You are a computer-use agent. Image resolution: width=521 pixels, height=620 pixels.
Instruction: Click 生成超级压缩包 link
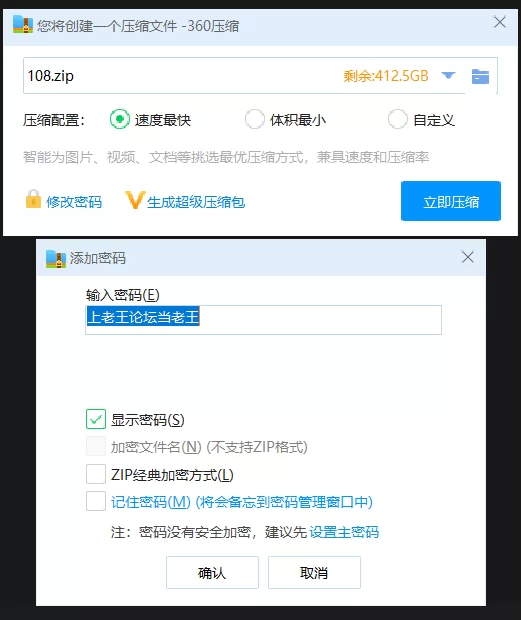click(196, 202)
